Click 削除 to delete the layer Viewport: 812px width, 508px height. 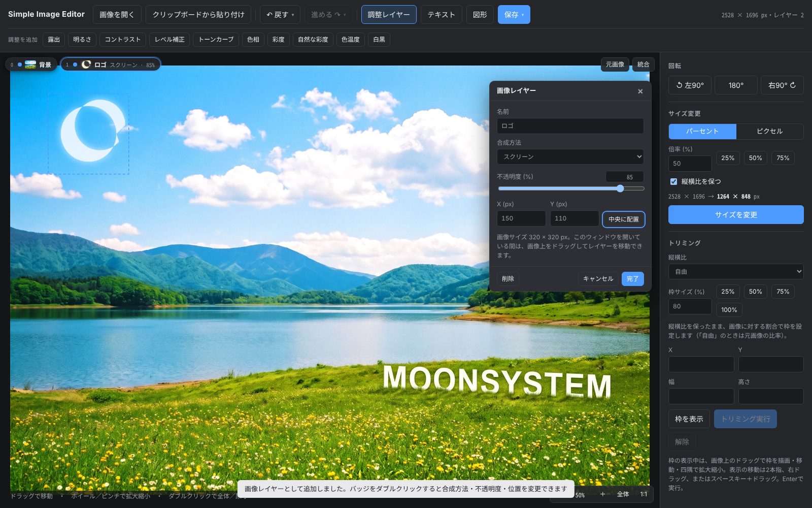[508, 279]
